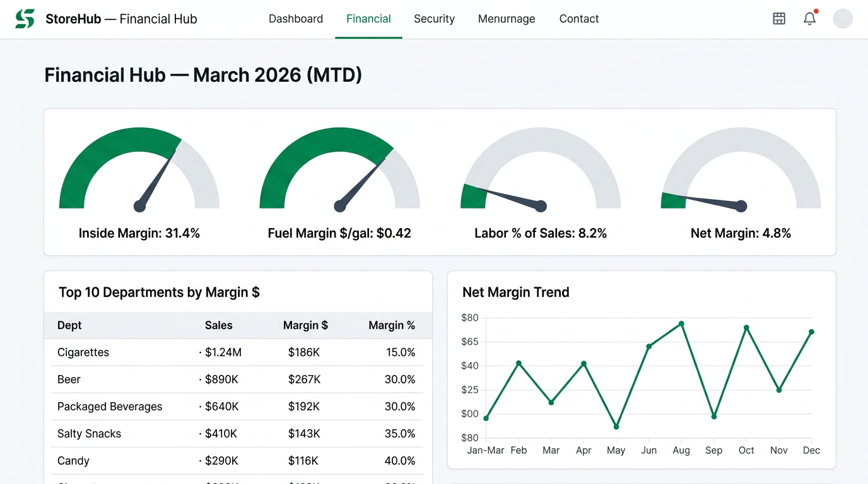Viewport: 868px width, 484px height.
Task: Click the 'Net Margin: 4.8%' label
Action: pos(741,233)
